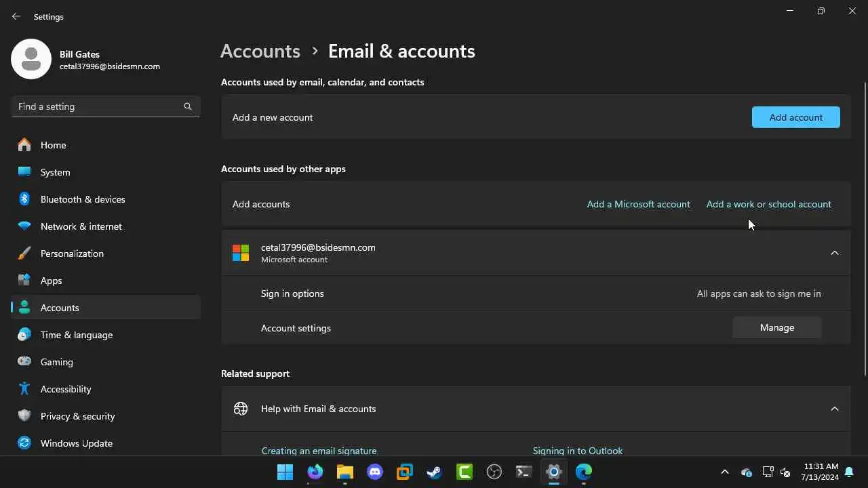The width and height of the screenshot is (868, 488).
Task: Click the Settings gear on taskbar
Action: (554, 472)
